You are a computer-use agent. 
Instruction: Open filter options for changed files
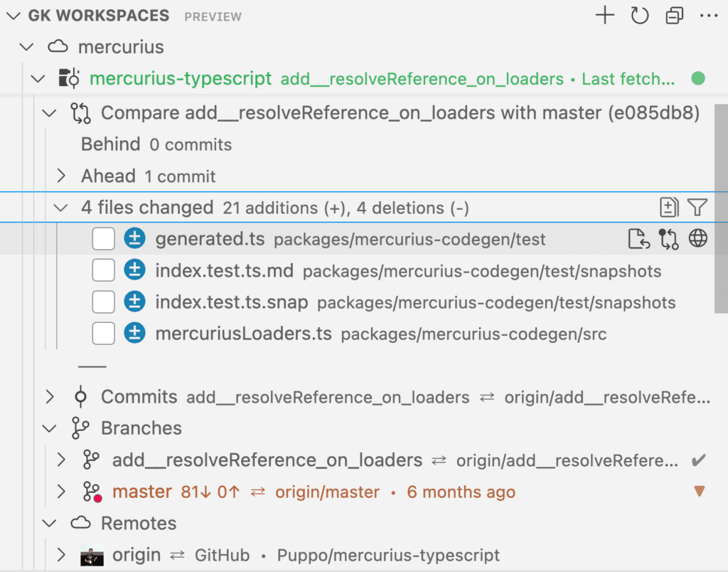697,207
